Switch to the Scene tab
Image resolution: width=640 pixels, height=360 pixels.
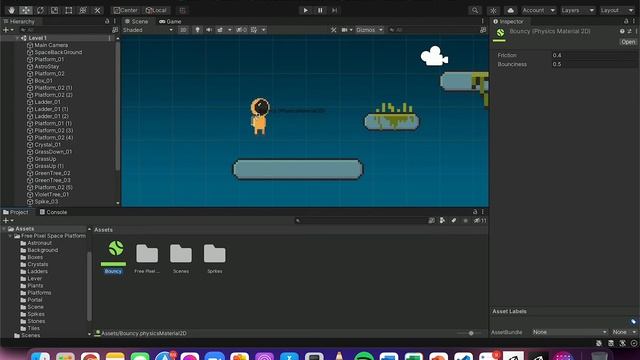click(137, 21)
